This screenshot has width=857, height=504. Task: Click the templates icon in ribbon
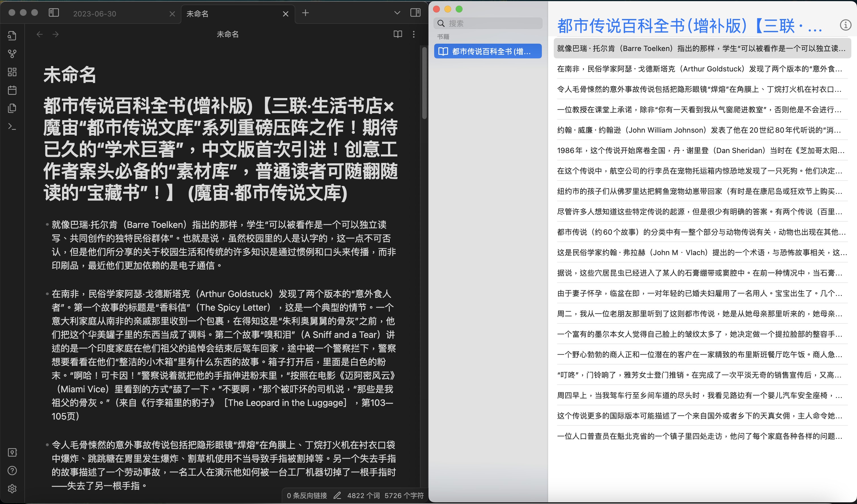12,108
